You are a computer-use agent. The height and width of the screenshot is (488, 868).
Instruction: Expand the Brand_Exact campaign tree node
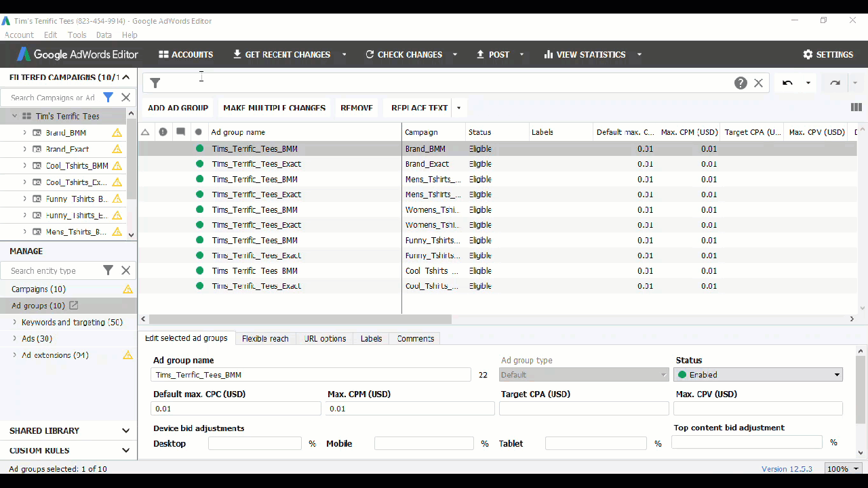point(25,149)
